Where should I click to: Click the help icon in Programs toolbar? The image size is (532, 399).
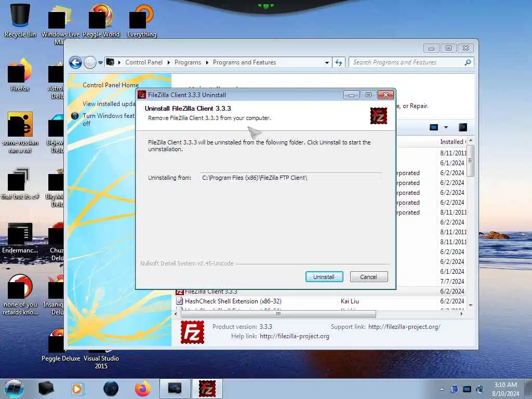point(463,128)
